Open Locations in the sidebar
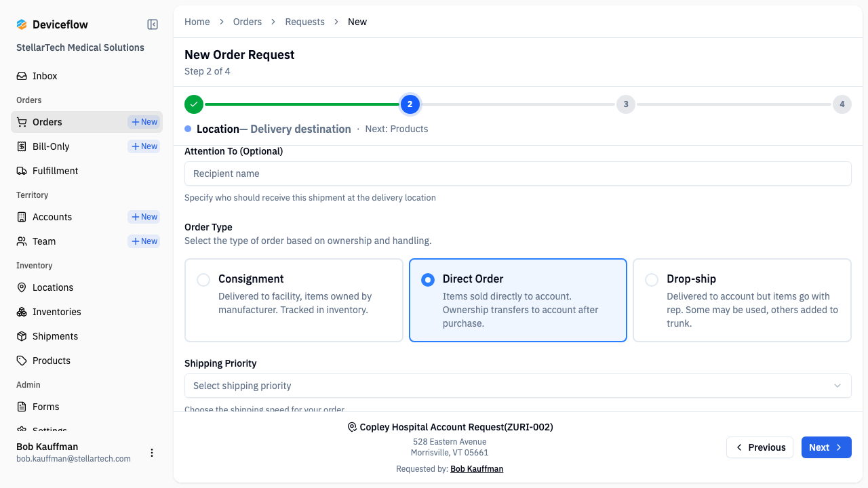The height and width of the screenshot is (488, 868). 87,287
